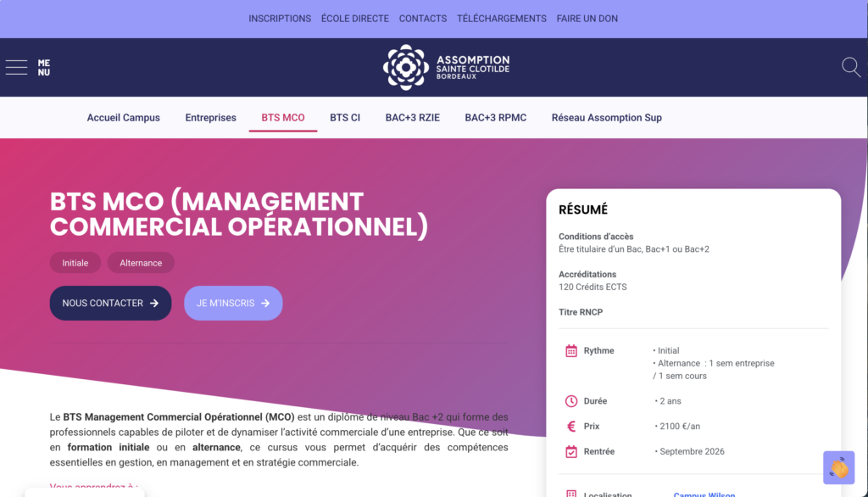Open the Campus Wilson link
The width and height of the screenshot is (868, 497).
point(704,494)
